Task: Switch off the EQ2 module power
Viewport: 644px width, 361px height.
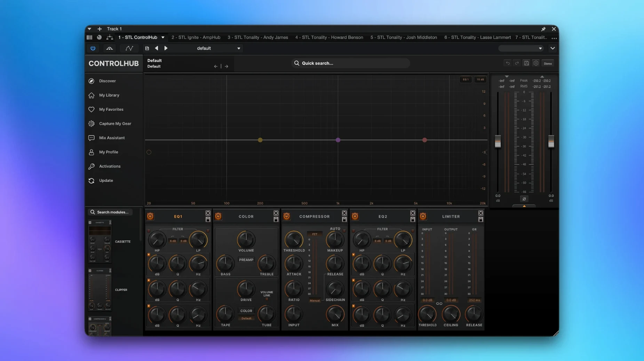Action: [355, 216]
